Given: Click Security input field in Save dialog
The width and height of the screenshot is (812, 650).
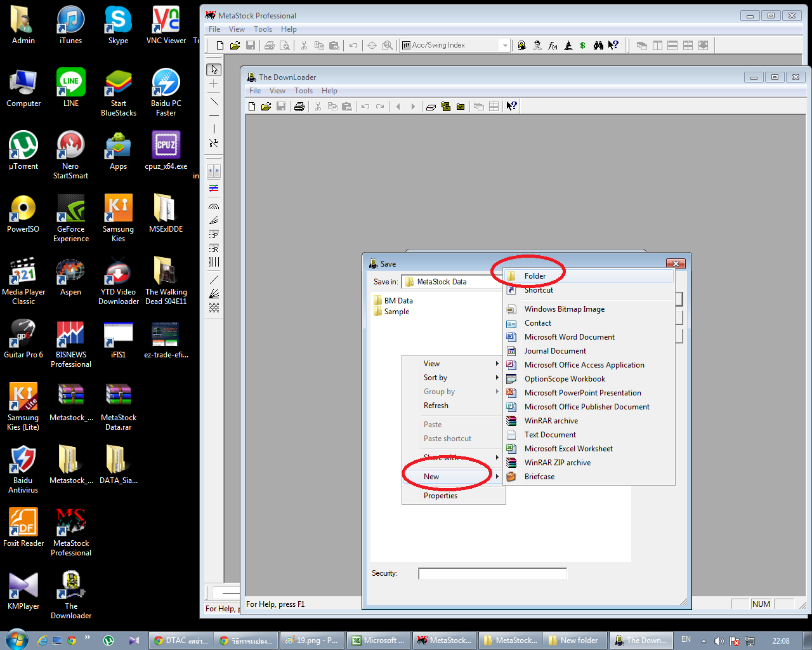Looking at the screenshot, I should (x=492, y=574).
